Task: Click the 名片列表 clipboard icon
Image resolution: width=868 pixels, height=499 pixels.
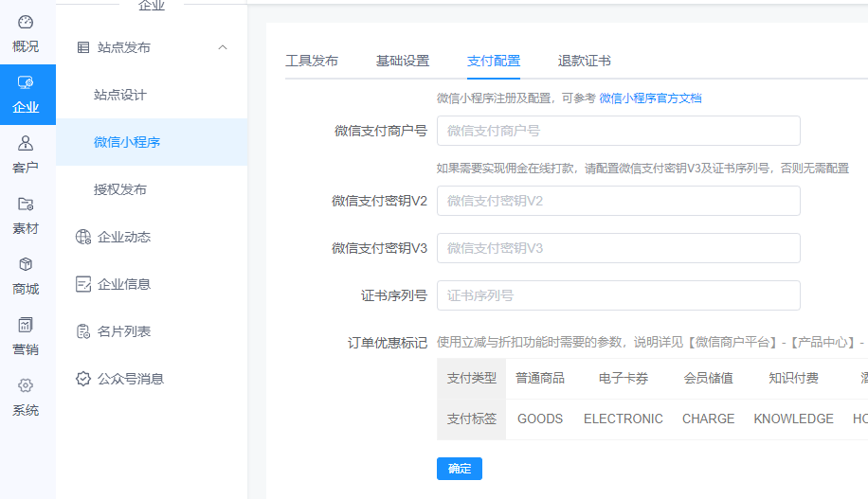Action: click(83, 331)
